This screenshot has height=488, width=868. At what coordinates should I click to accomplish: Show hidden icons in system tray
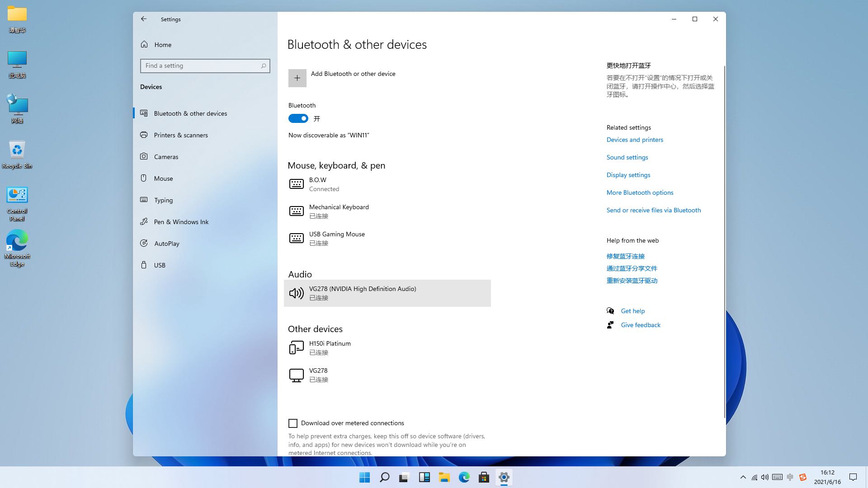(x=743, y=477)
